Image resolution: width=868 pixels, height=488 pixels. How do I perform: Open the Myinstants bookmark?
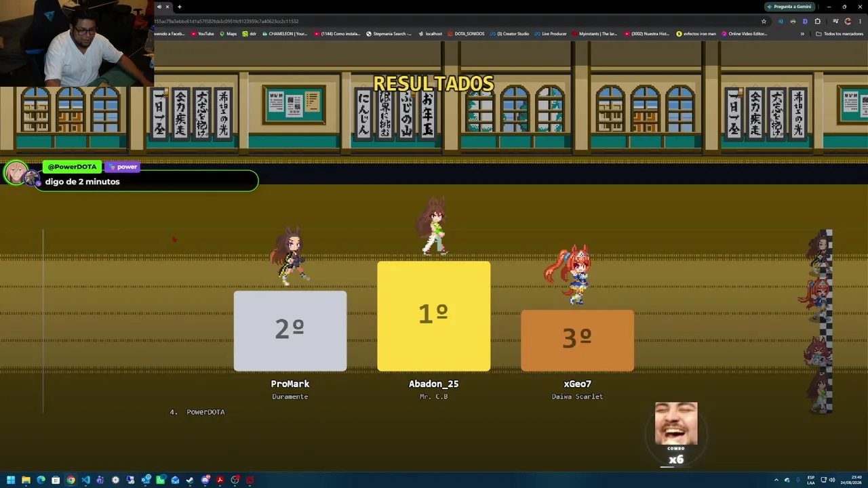pyautogui.click(x=595, y=34)
